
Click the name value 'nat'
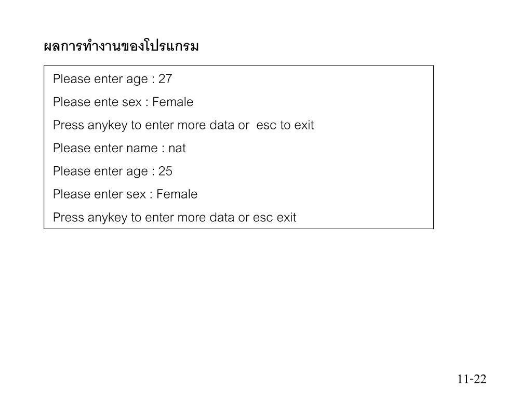click(177, 149)
